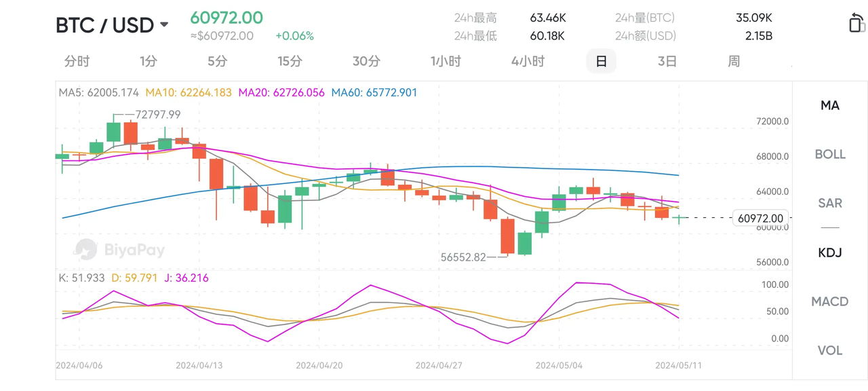Click the MA20: 62726.056 legend

(282, 92)
